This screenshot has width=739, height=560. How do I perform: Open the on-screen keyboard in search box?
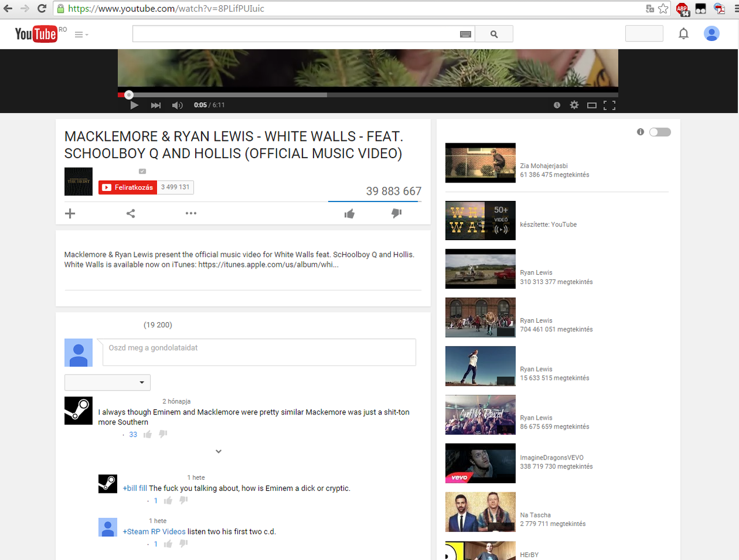pos(465,34)
